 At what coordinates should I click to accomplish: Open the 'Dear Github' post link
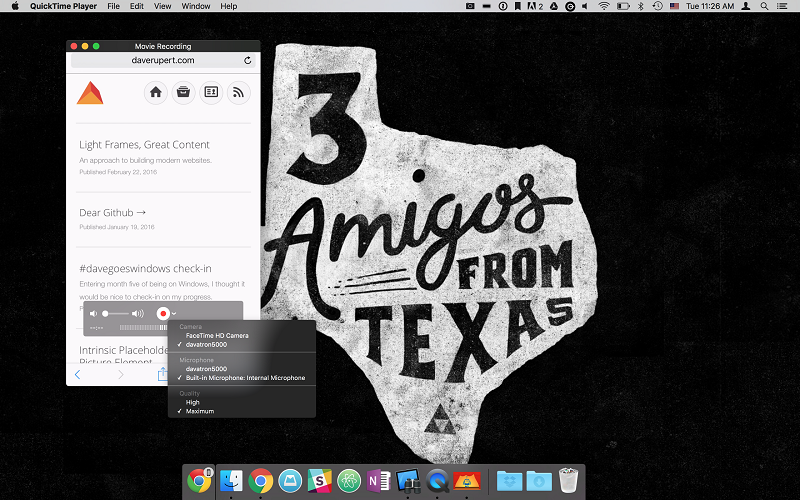coord(113,212)
